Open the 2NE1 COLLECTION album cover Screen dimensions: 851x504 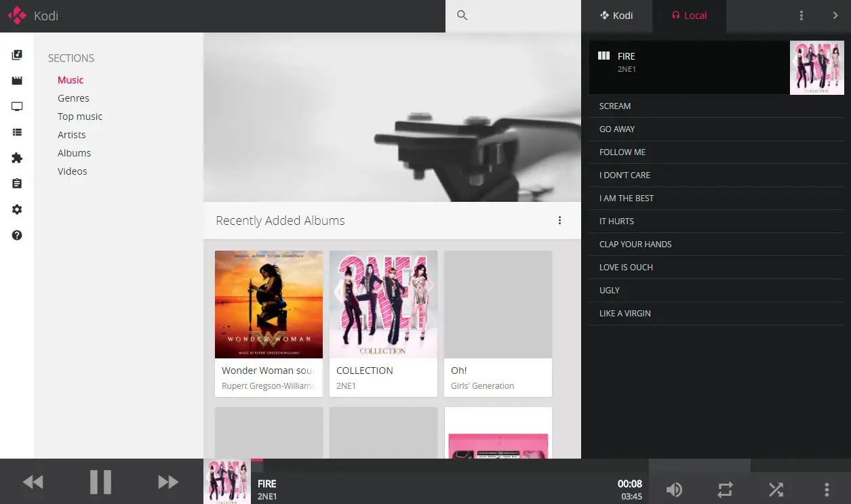[x=383, y=304]
